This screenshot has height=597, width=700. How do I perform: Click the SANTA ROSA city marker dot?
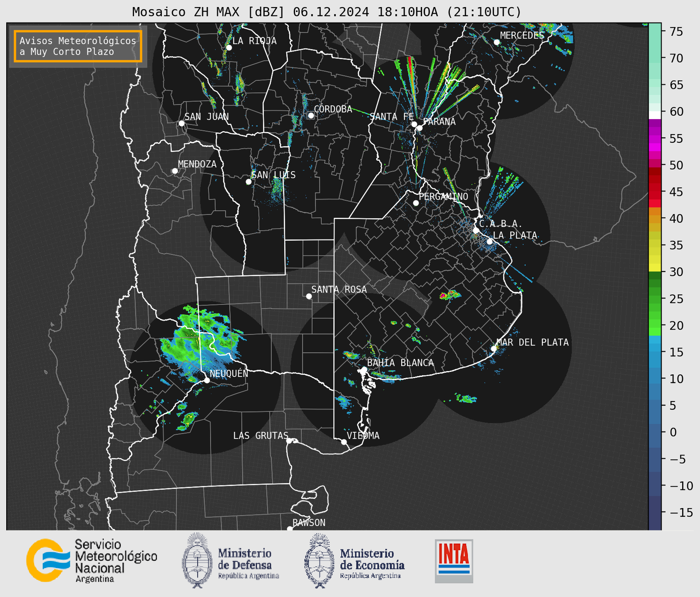click(309, 296)
